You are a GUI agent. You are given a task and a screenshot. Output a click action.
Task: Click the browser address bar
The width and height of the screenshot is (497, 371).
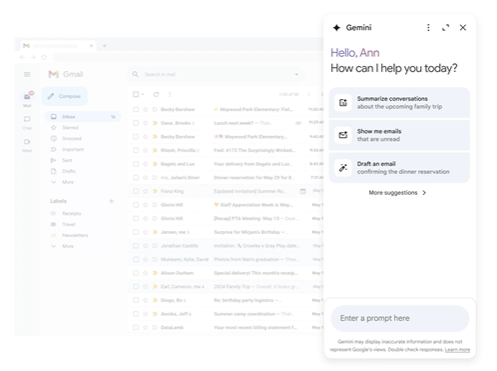(187, 57)
